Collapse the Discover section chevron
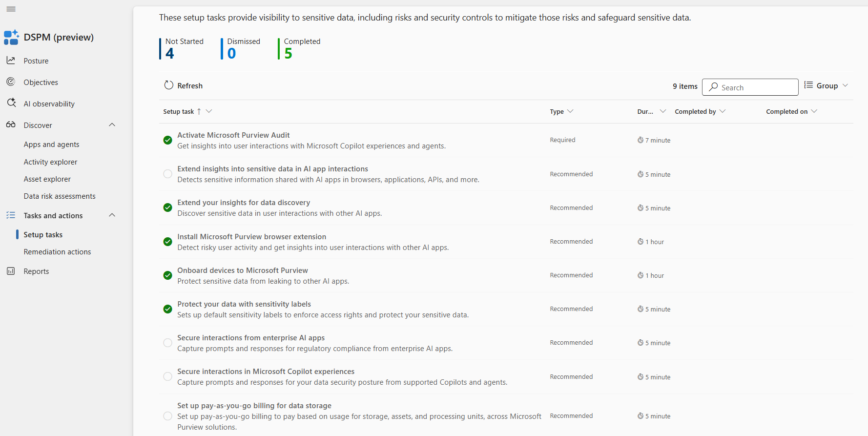Viewport: 868px width, 436px height. [x=112, y=125]
